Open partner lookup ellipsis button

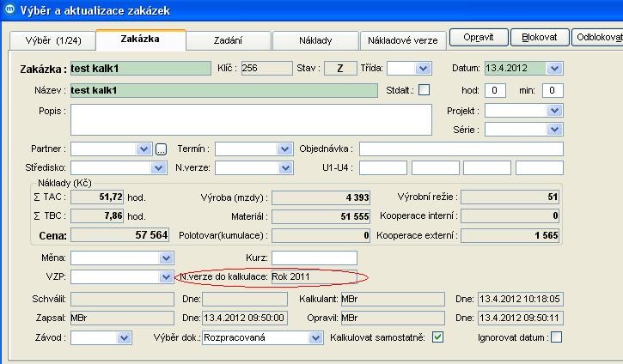161,149
